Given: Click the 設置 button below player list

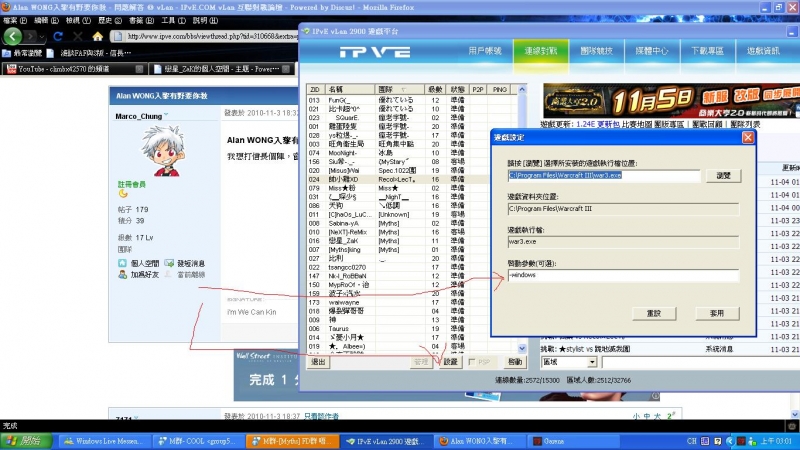Looking at the screenshot, I should 451,362.
